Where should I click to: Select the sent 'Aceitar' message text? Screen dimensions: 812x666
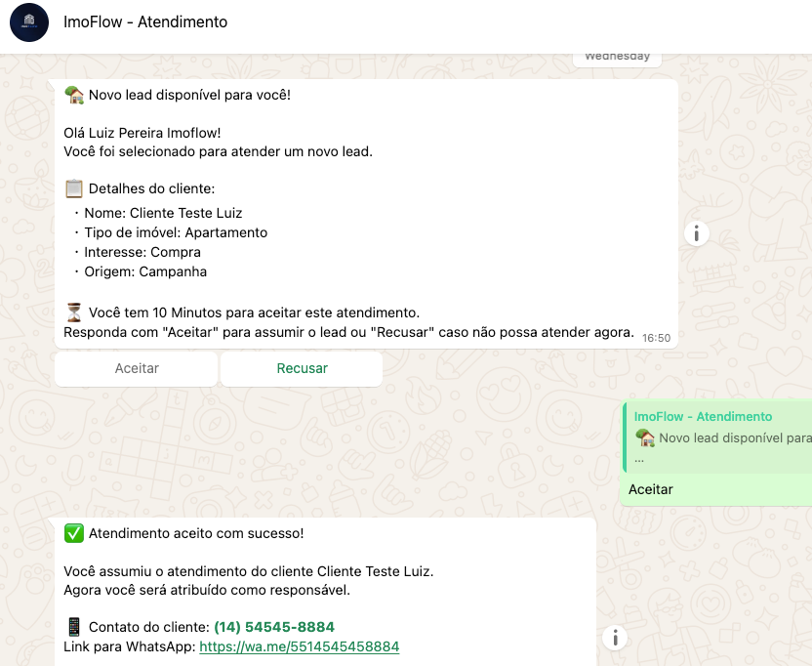point(651,489)
